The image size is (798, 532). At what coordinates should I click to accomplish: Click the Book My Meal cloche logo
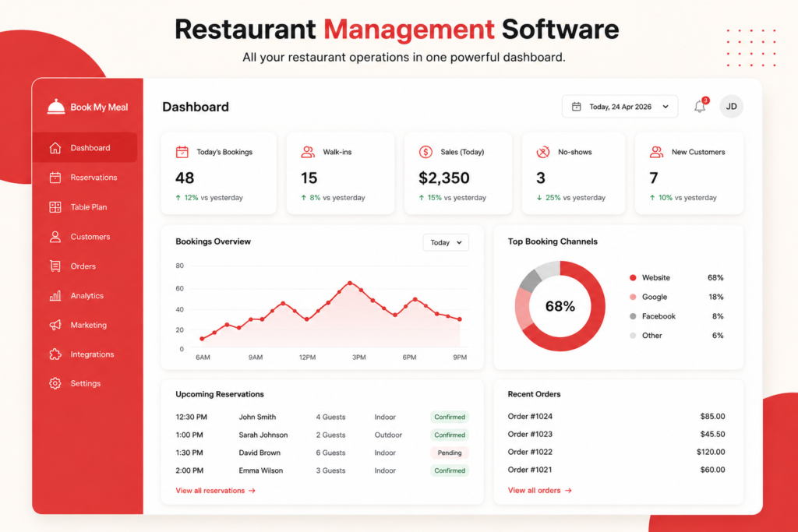(x=56, y=106)
